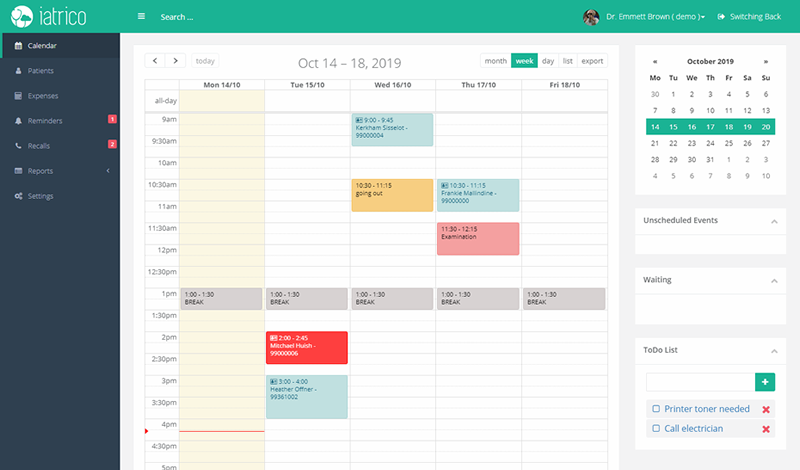Click the Patients person icon
The height and width of the screenshot is (470, 800).
[18, 70]
